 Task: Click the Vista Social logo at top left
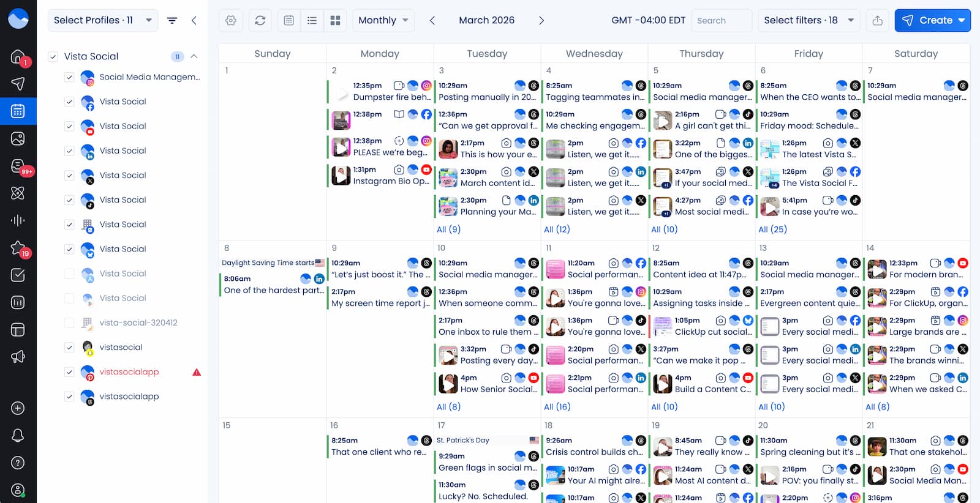pyautogui.click(x=18, y=19)
